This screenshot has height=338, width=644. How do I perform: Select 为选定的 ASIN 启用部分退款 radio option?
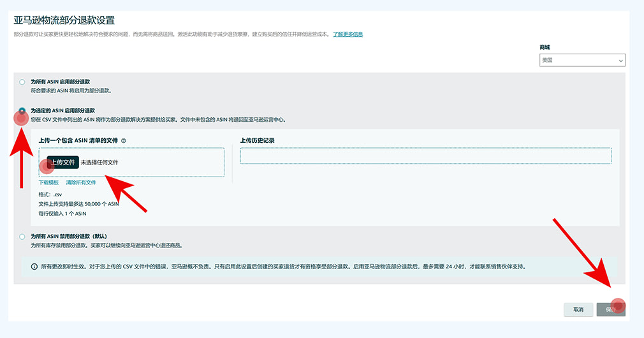(22, 110)
